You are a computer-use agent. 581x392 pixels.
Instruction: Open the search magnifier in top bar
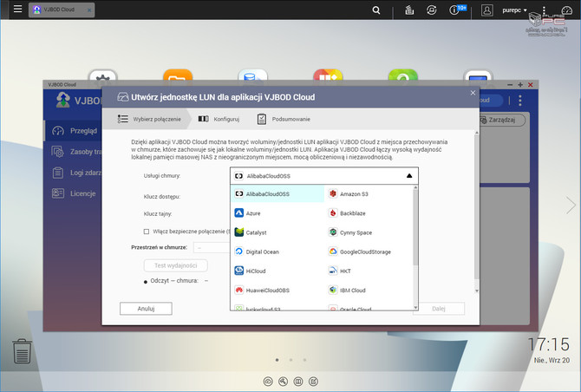pyautogui.click(x=376, y=10)
